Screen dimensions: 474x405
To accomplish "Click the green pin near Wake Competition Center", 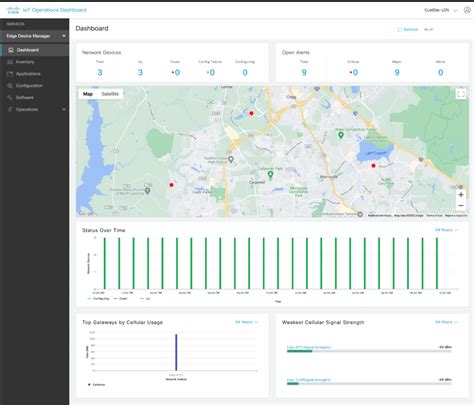I will pos(341,135).
